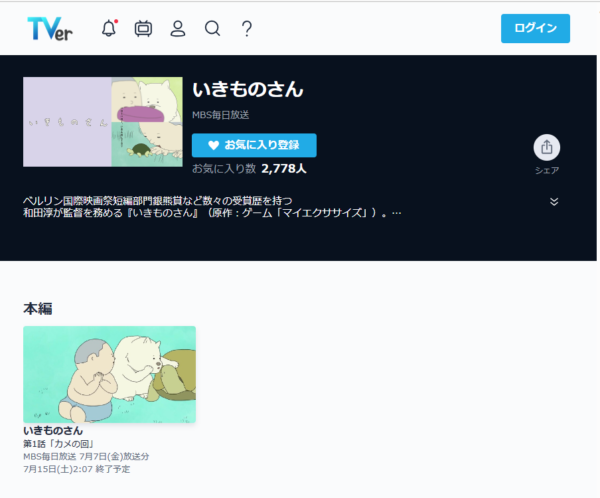Screen dimensions: 600x498
Task: Click the search magnifier icon
Action: click(x=212, y=28)
